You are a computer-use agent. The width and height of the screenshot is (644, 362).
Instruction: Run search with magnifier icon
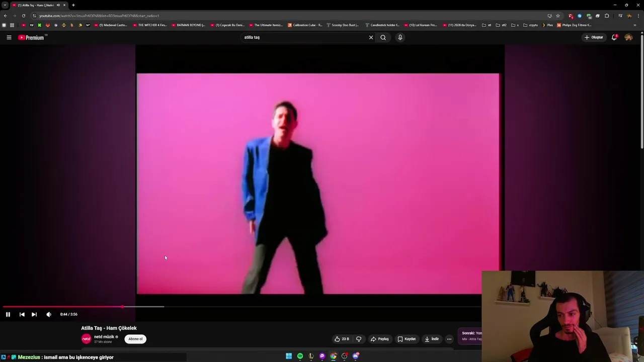pyautogui.click(x=383, y=37)
